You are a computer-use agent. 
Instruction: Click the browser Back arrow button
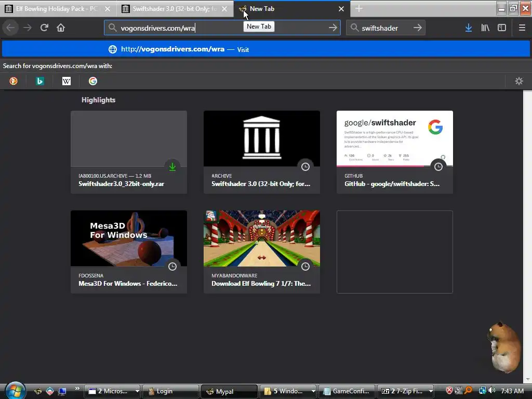pyautogui.click(x=10, y=28)
